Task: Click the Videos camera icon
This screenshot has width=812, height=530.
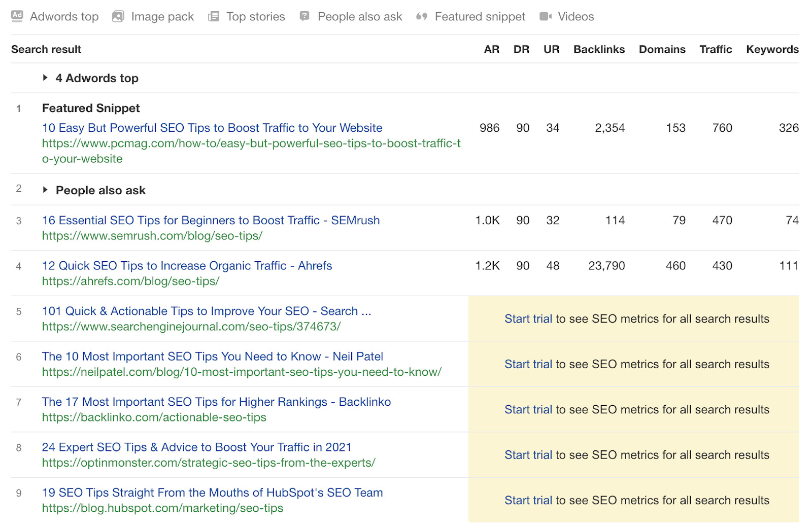Action: [546, 16]
